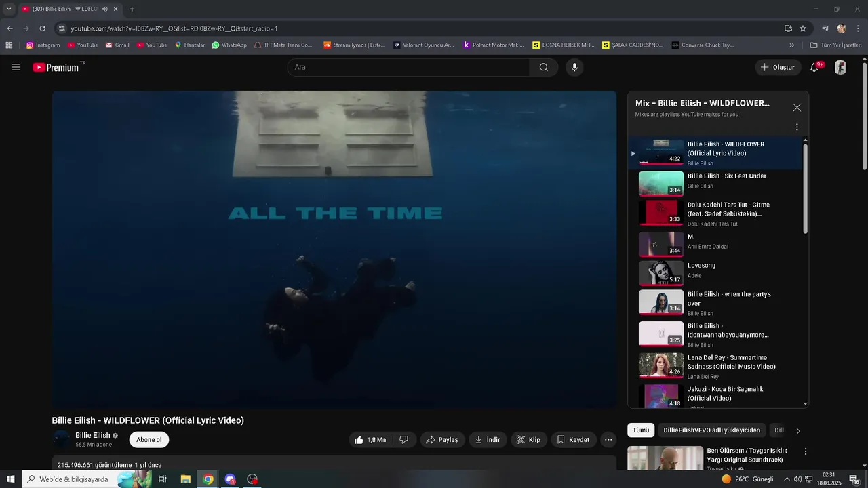Click the Kaydet save button
This screenshot has width=868, height=488.
click(x=574, y=440)
